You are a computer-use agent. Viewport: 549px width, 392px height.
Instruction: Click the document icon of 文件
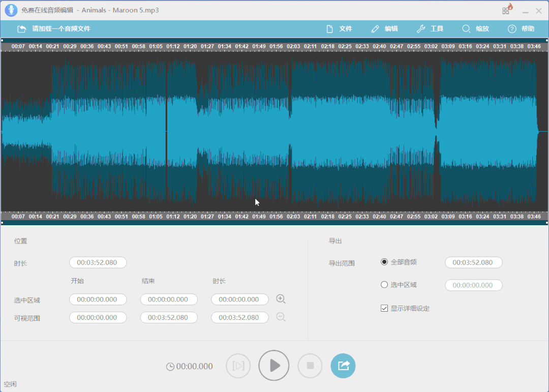point(329,28)
